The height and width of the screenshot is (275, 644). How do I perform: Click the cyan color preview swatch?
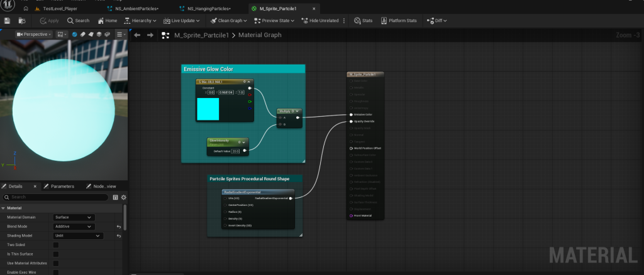point(208,109)
